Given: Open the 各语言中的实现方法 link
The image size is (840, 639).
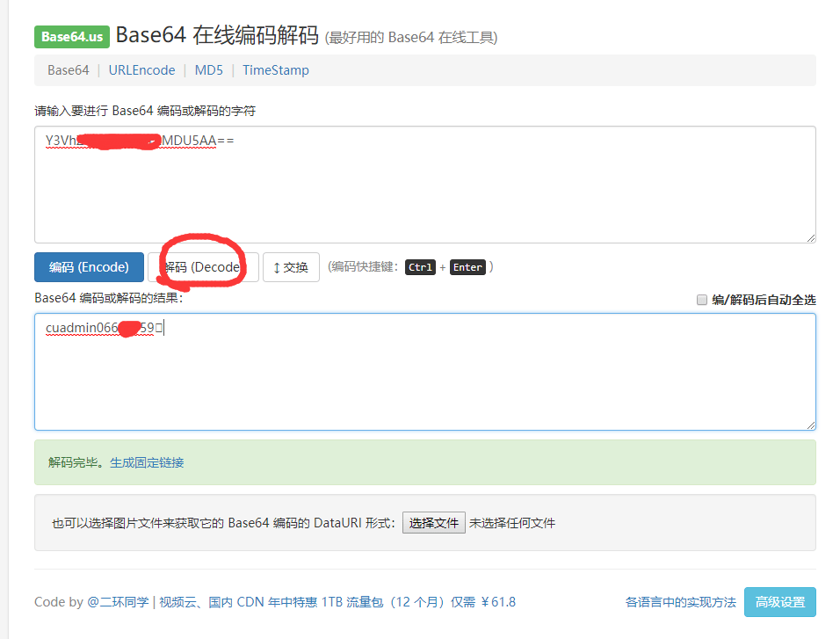Looking at the screenshot, I should [x=680, y=602].
